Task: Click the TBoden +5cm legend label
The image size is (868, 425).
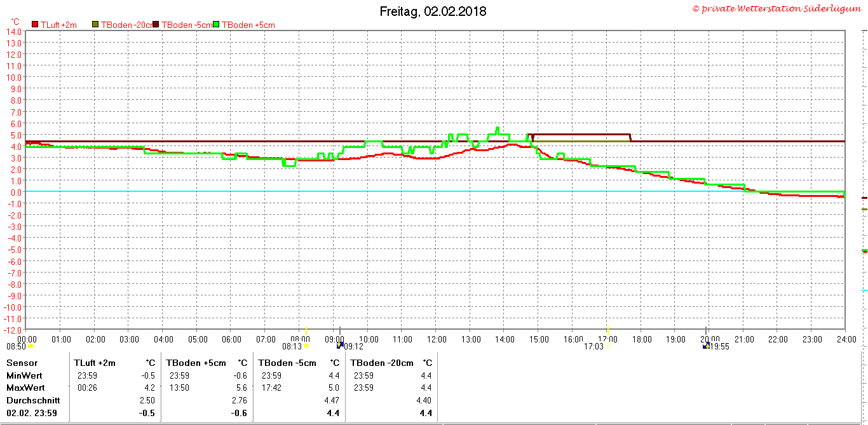Action: (x=248, y=25)
